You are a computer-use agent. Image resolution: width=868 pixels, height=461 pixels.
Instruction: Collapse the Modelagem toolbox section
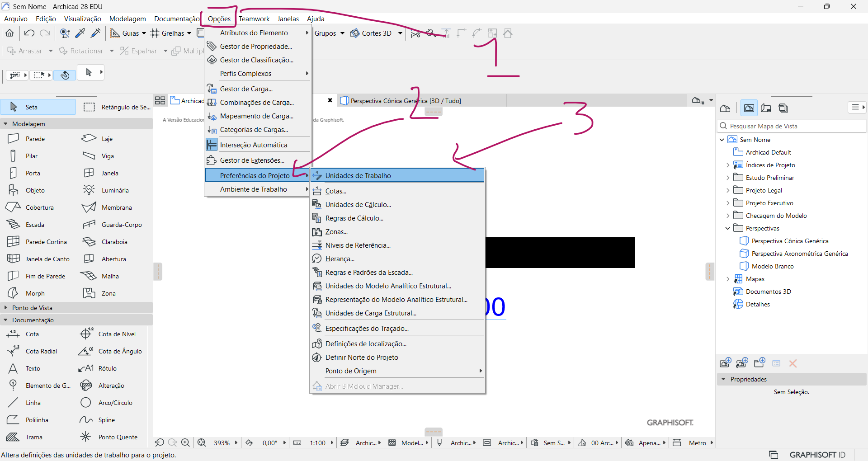(x=6, y=124)
